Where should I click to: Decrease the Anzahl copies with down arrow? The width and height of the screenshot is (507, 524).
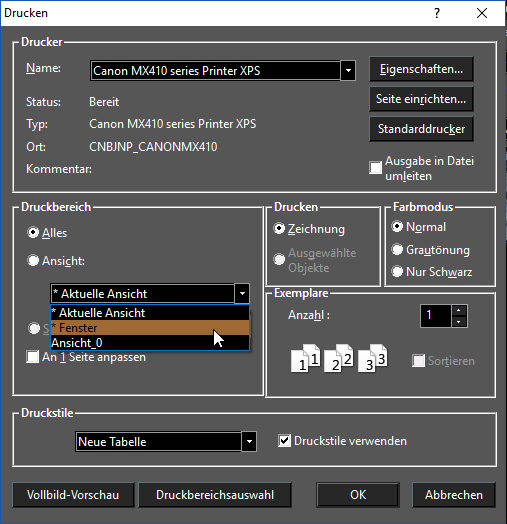(x=459, y=321)
